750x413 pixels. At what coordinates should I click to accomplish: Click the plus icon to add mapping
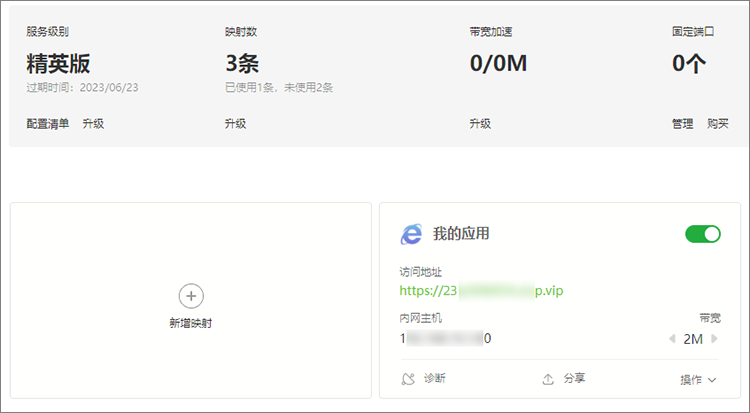click(x=191, y=295)
